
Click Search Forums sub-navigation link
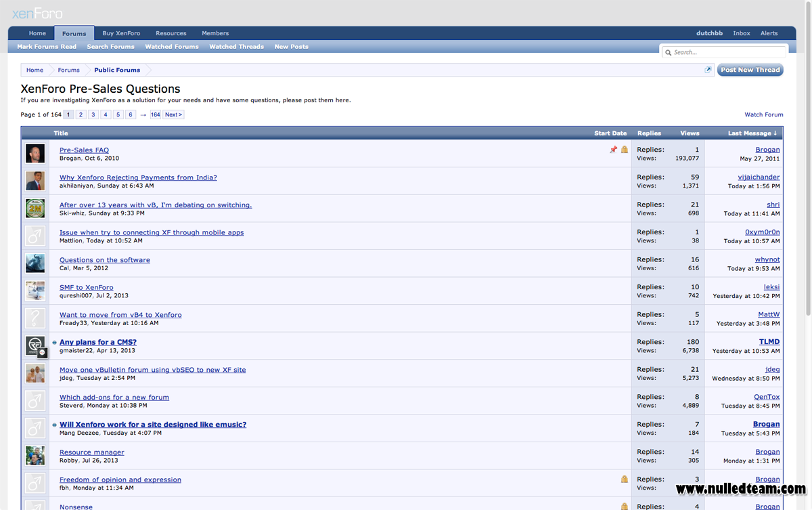point(110,47)
